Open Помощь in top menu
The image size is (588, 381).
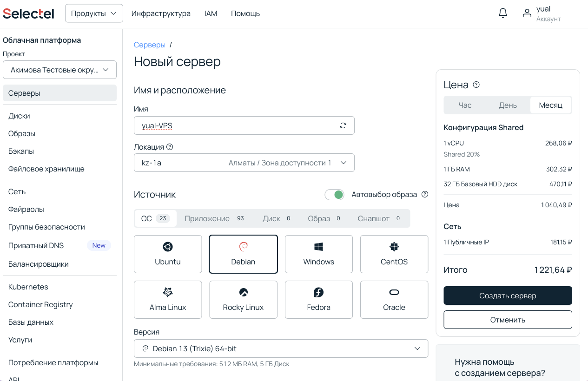[x=245, y=13]
